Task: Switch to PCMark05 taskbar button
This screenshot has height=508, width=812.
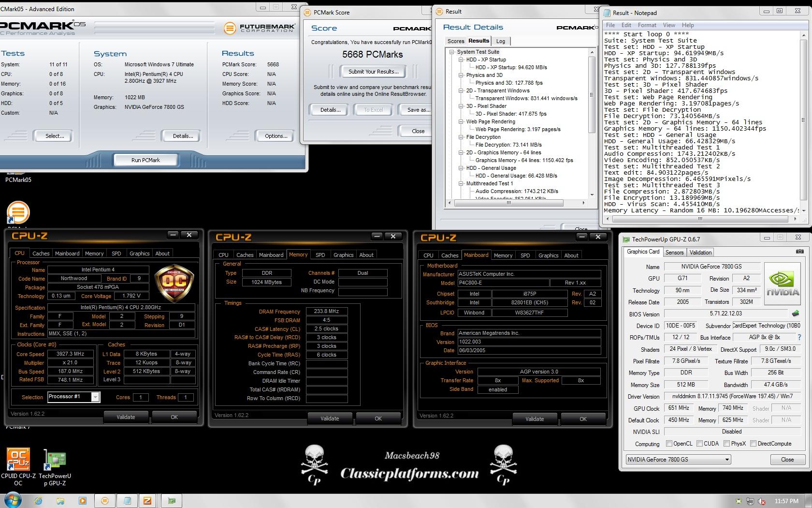Action: (105, 501)
